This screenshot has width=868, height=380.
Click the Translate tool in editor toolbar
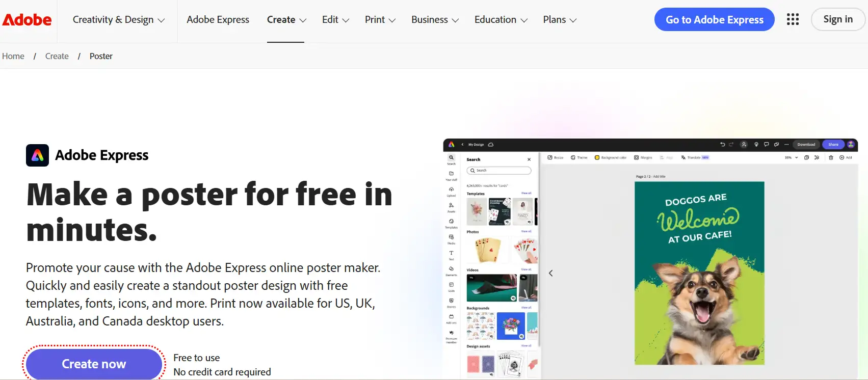click(695, 157)
